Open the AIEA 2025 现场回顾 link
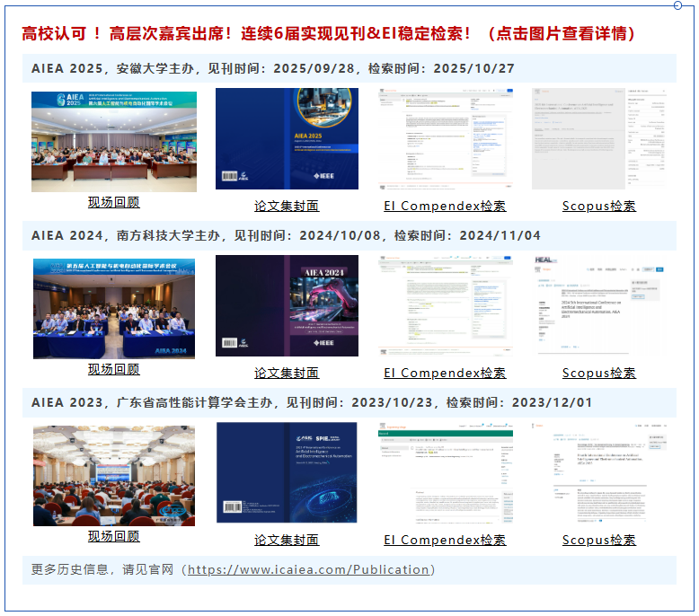Image resolution: width=699 pixels, height=616 pixels. coord(114,202)
